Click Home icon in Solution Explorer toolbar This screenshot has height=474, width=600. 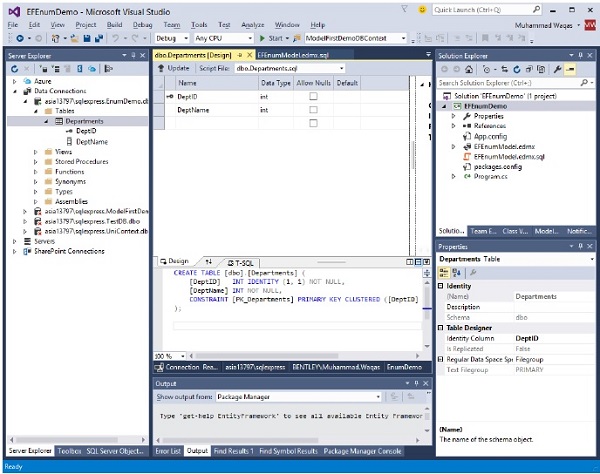point(471,69)
